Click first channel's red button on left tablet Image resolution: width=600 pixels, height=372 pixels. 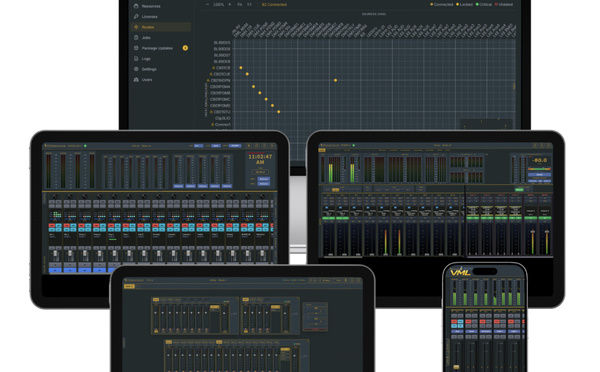click(52, 226)
